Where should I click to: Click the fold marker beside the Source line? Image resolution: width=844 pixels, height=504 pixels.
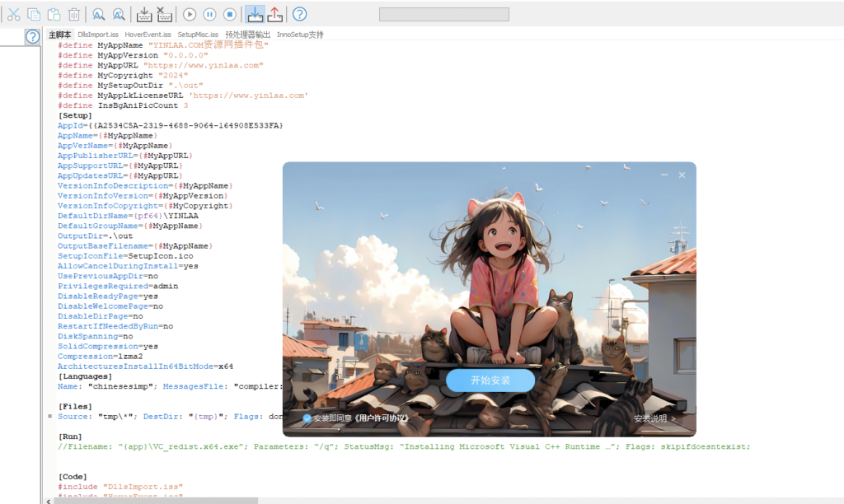tap(49, 417)
